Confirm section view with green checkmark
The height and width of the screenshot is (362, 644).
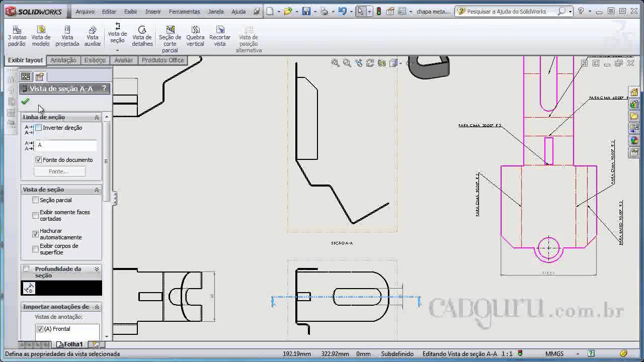(25, 102)
